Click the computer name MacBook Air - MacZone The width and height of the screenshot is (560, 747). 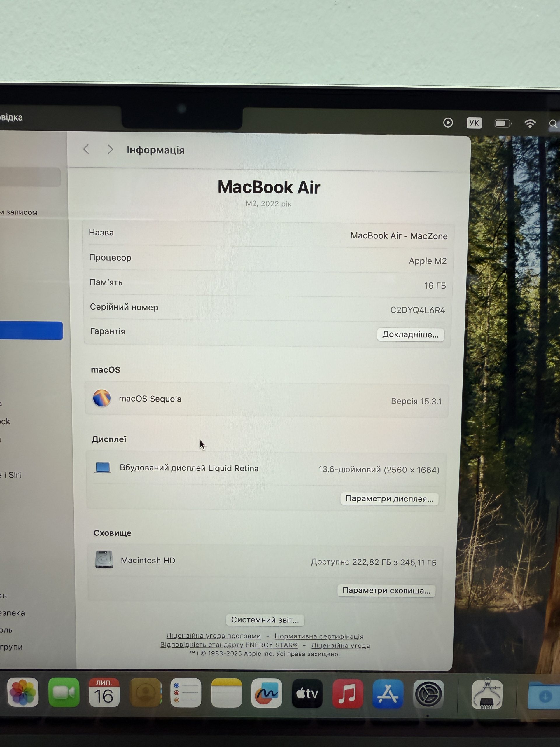click(x=399, y=236)
